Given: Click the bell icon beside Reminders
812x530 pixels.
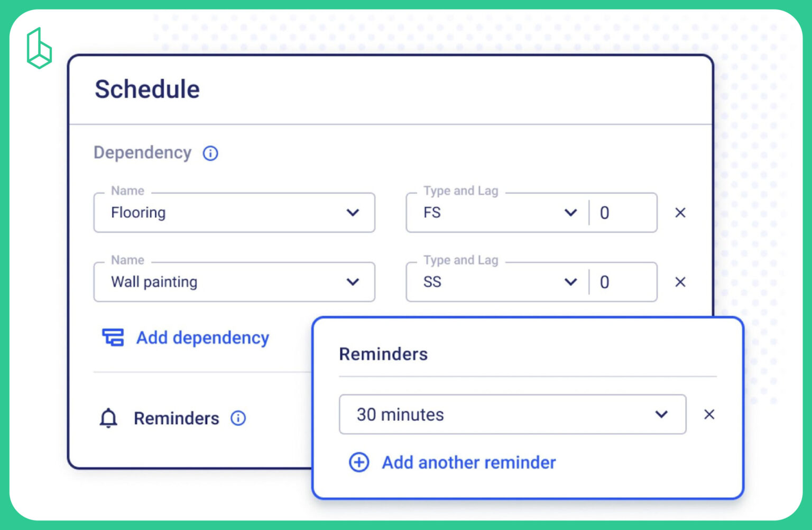Looking at the screenshot, I should pyautogui.click(x=108, y=418).
